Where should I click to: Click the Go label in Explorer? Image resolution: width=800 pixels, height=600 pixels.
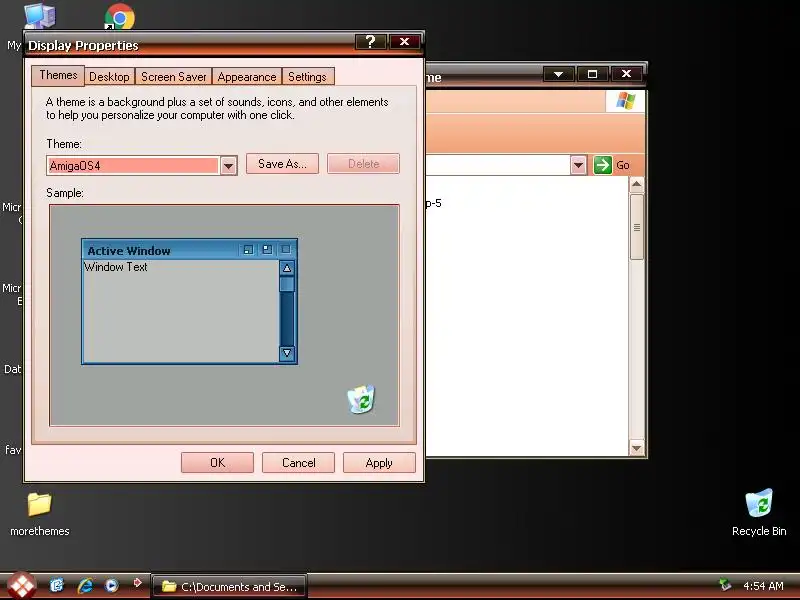[622, 165]
